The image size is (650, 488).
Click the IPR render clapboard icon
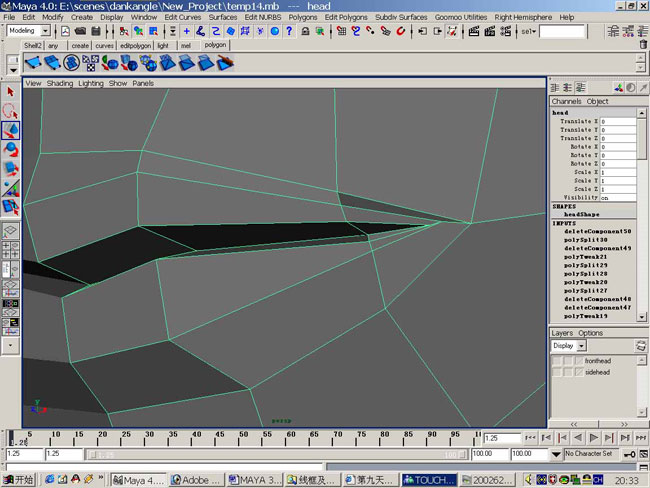pos(490,31)
